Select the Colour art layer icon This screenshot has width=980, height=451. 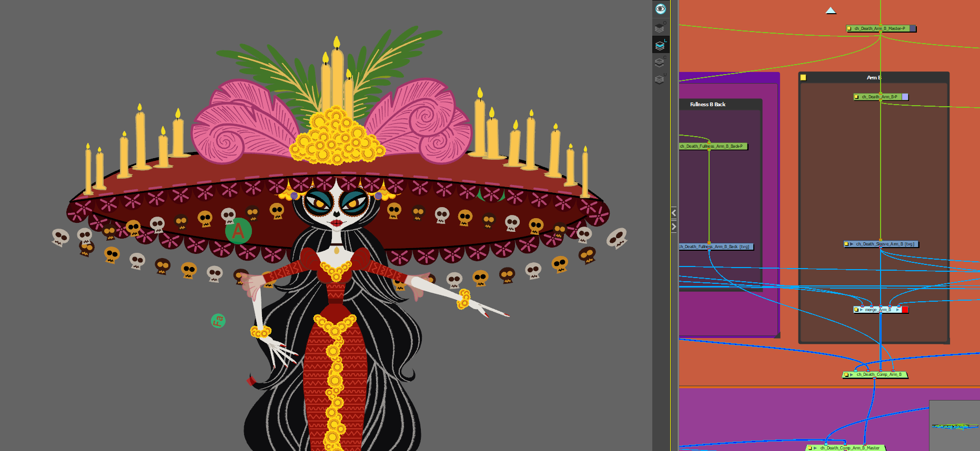[x=660, y=63]
